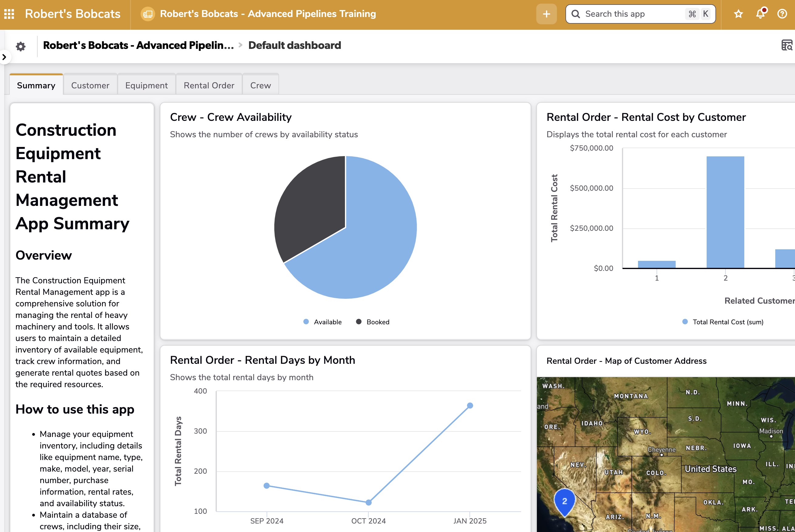Screen dimensions: 795x532
Task: Open Robert's Bobcats - Advanced Pipelines Training app
Action: click(268, 14)
